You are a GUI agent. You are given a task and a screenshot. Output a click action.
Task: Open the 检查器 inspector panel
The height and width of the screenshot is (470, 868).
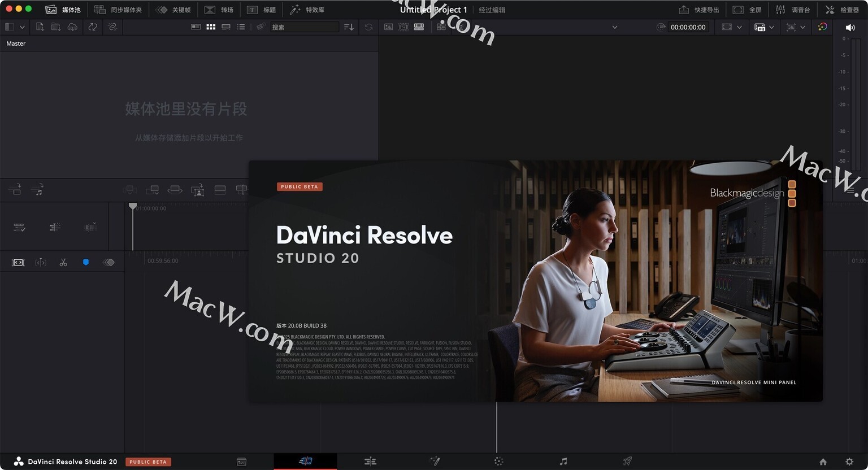coord(842,10)
